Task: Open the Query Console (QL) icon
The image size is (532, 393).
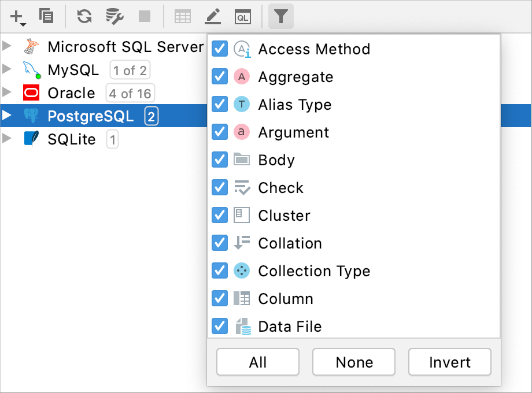Action: 243,17
